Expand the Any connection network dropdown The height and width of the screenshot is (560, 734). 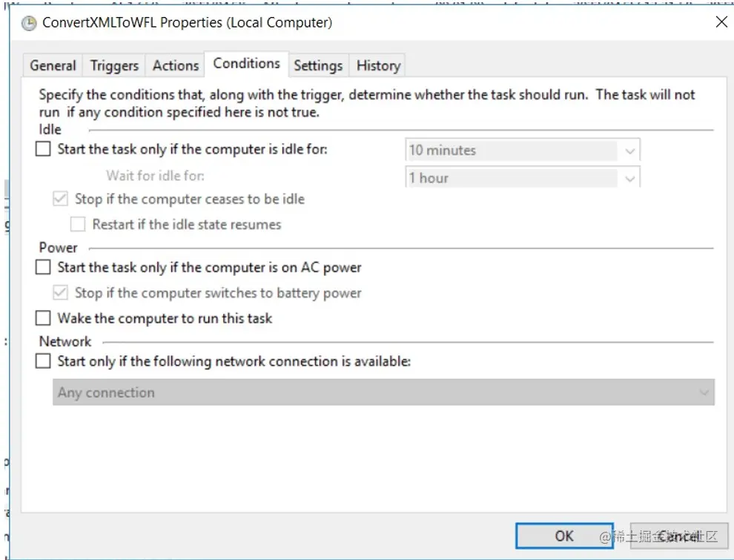[x=383, y=392]
